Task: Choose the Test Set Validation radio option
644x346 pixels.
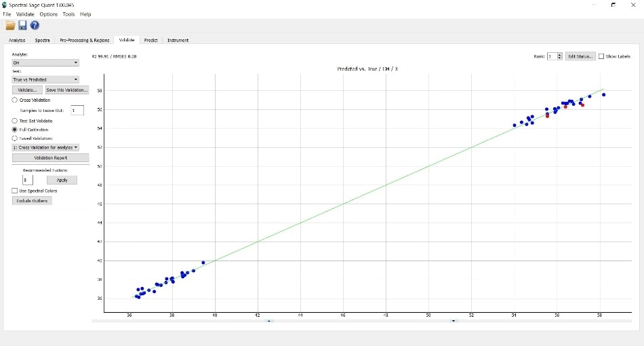Action: [x=15, y=121]
